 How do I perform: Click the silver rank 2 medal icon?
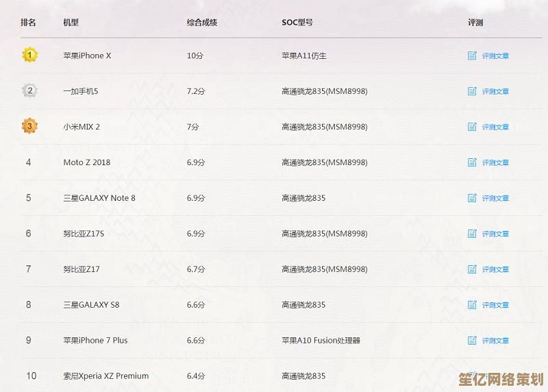coord(29,90)
